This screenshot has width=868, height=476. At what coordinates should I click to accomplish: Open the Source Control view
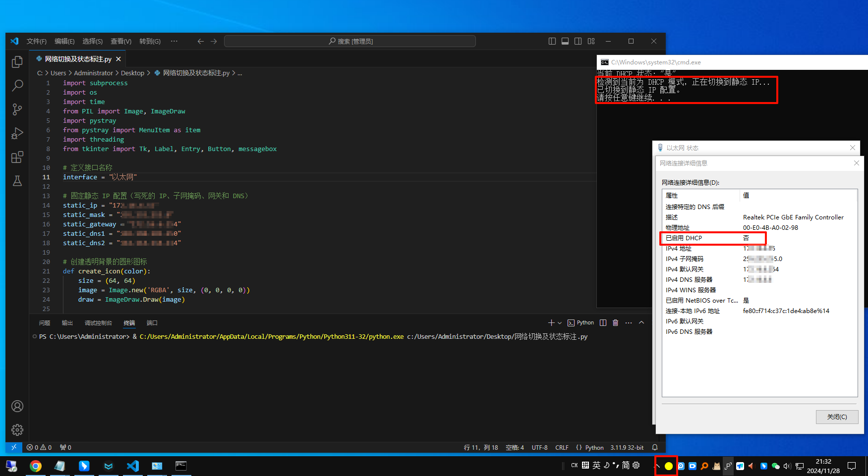pyautogui.click(x=17, y=109)
